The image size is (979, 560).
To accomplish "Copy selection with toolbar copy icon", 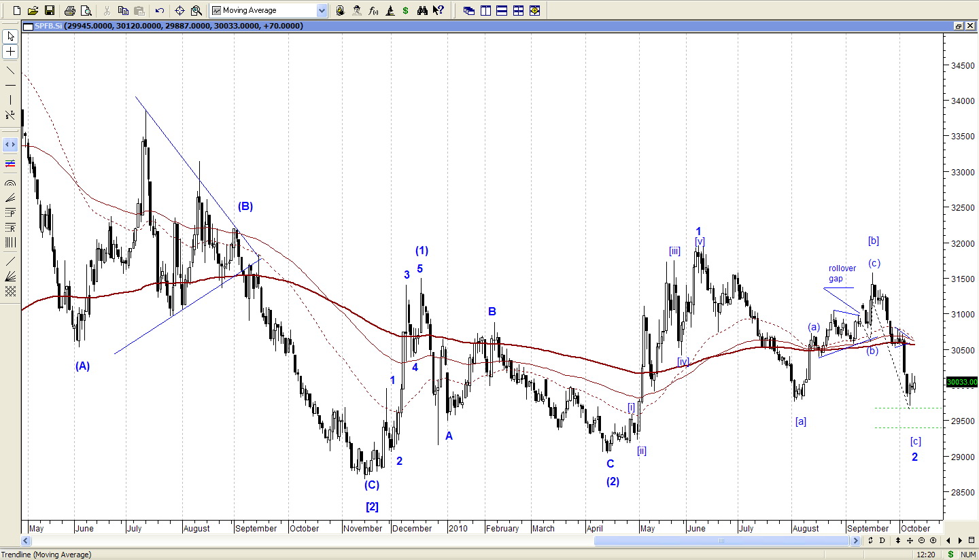I will pos(123,10).
